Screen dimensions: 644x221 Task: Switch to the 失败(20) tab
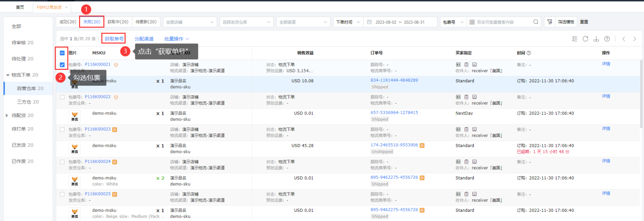[92, 22]
